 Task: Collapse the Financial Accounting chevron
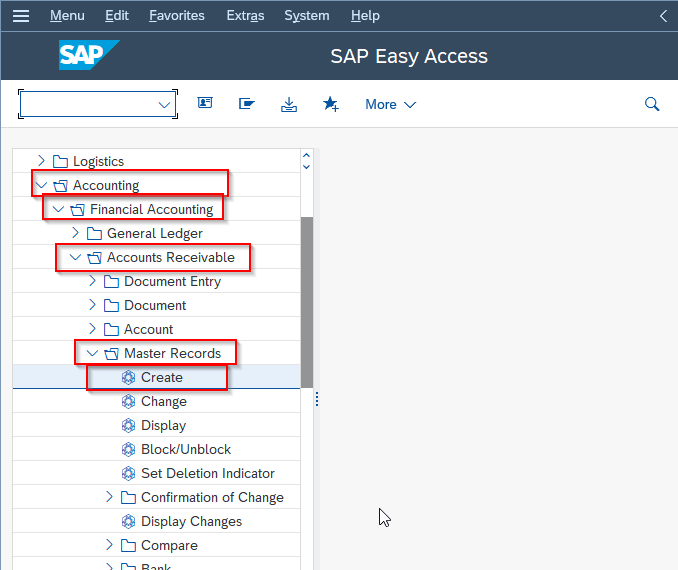(58, 210)
